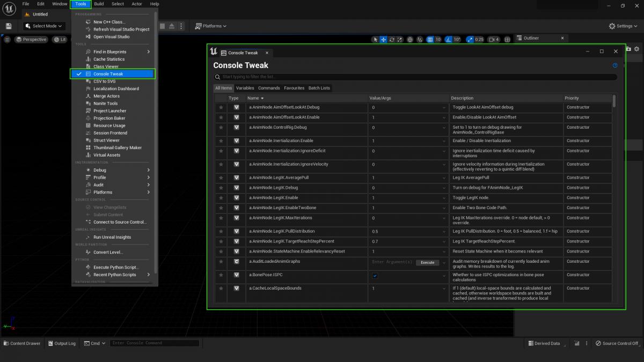
Task: Open the Platforms dropdown in toolbar
Action: pyautogui.click(x=211, y=26)
